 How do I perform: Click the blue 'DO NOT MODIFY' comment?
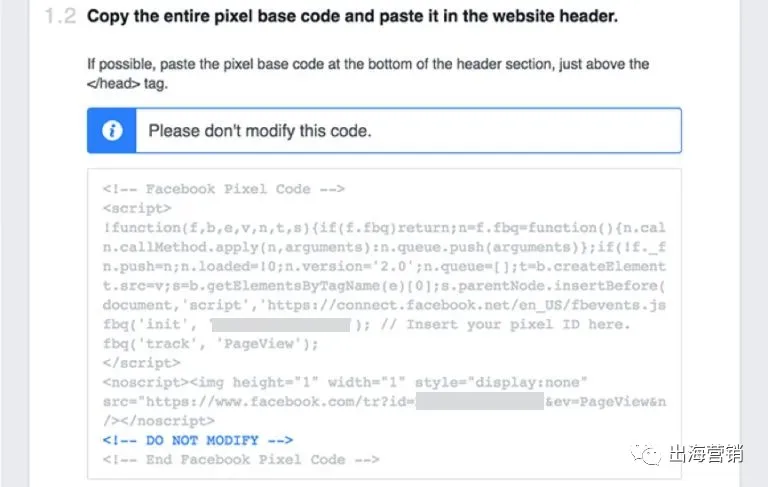(x=198, y=440)
